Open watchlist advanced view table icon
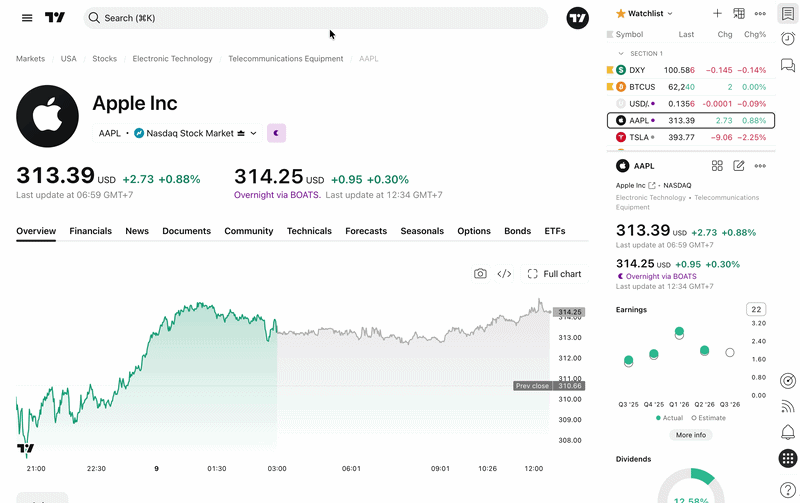Viewport: 800px width, 503px height. (x=739, y=14)
